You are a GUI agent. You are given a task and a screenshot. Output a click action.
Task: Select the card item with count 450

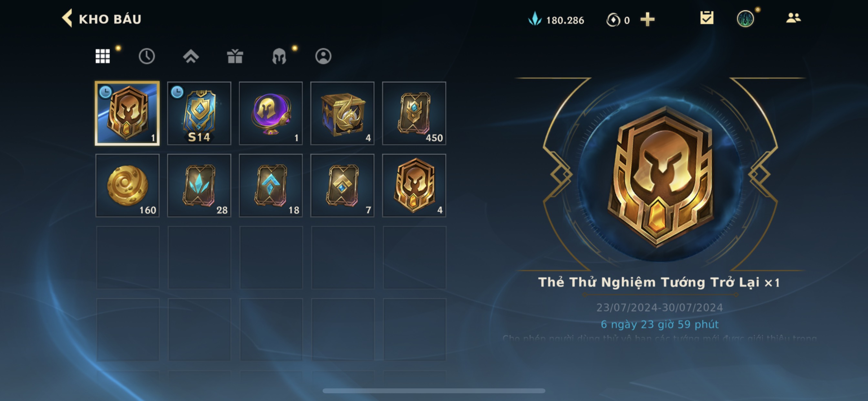(414, 114)
